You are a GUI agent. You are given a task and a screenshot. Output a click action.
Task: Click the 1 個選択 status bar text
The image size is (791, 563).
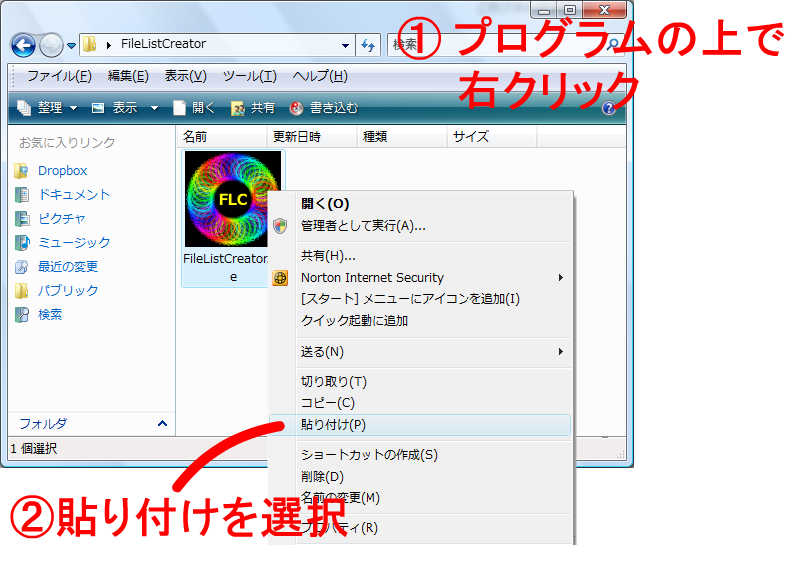coord(34,448)
